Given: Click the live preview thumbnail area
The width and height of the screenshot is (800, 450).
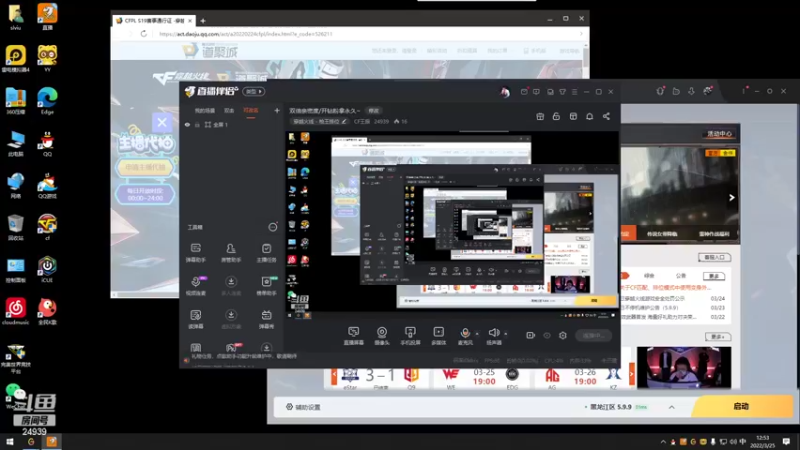Looking at the screenshot, I should (452, 225).
